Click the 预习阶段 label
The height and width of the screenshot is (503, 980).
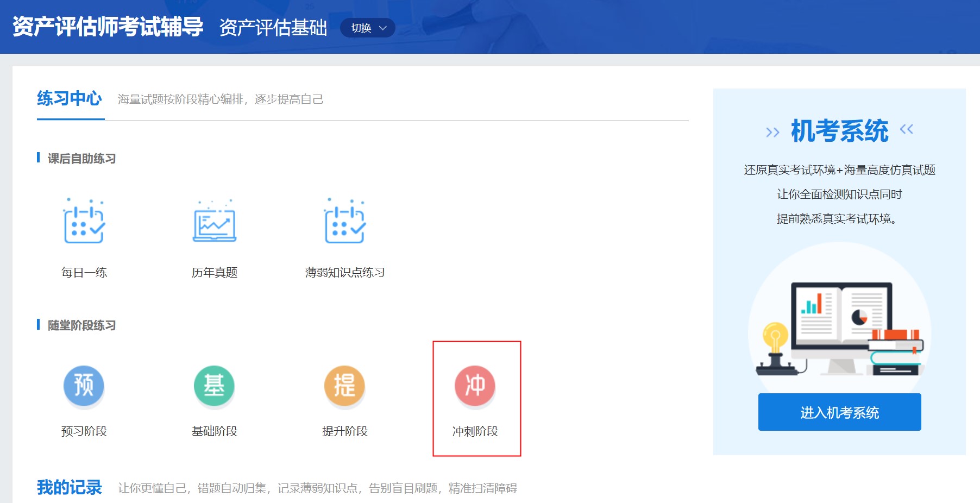84,431
